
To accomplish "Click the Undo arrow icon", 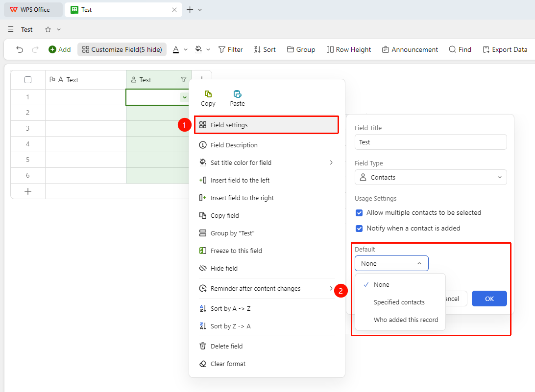I will point(20,50).
